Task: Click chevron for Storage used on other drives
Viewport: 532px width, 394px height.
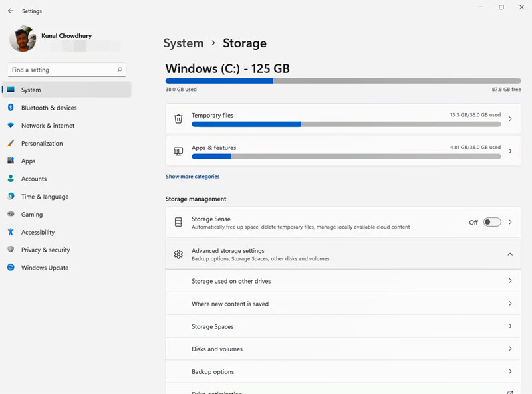Action: 510,281
